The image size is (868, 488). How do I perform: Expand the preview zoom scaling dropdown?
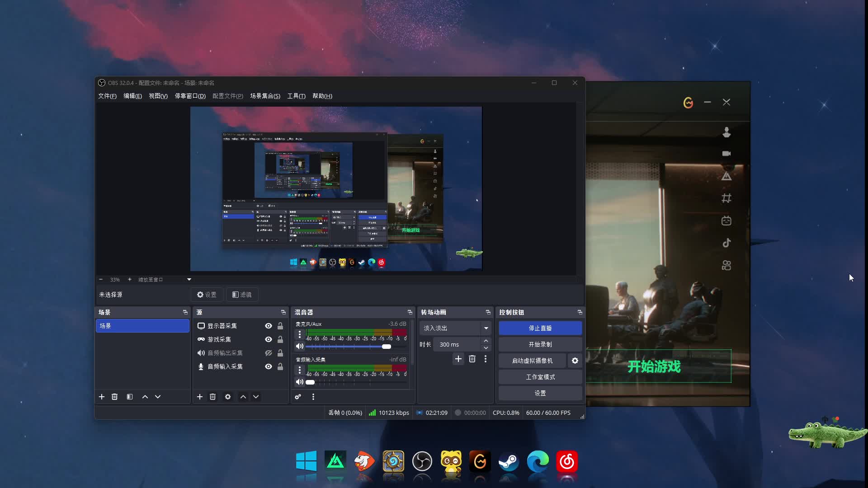coord(189,280)
